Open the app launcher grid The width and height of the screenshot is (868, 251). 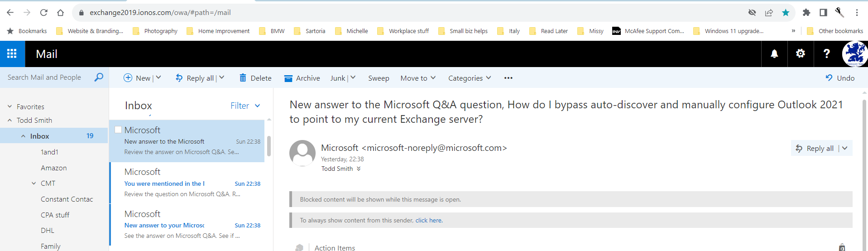click(12, 54)
